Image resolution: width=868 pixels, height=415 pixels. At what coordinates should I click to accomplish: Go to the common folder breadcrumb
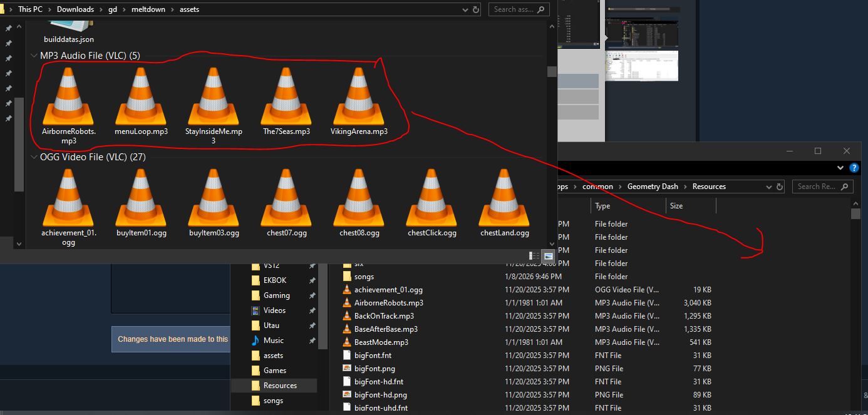(x=597, y=187)
